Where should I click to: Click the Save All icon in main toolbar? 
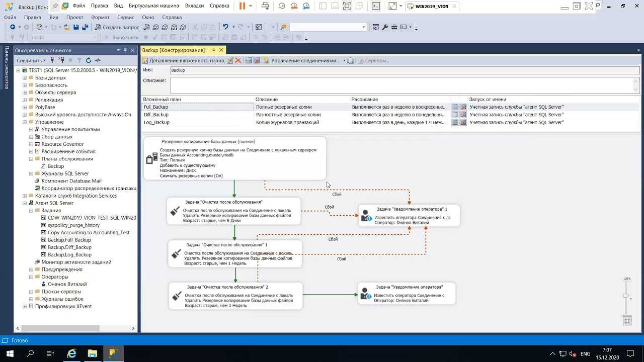pos(85,27)
